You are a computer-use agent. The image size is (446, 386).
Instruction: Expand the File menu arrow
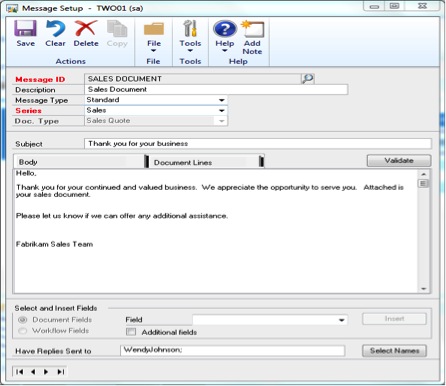click(x=153, y=51)
